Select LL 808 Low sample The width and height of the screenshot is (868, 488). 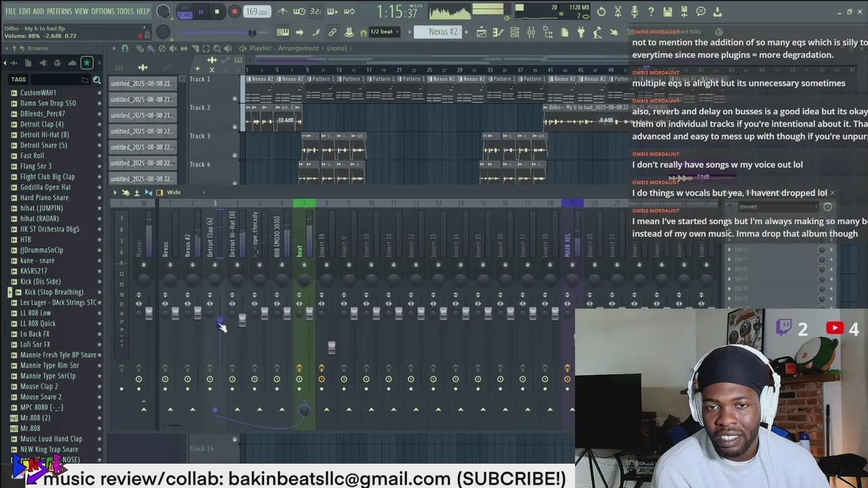point(35,313)
